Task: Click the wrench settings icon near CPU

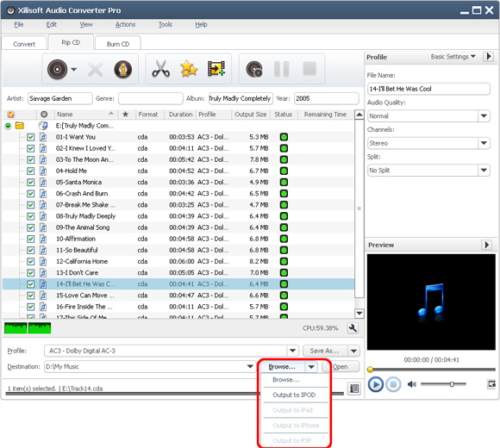Action: coord(353,328)
